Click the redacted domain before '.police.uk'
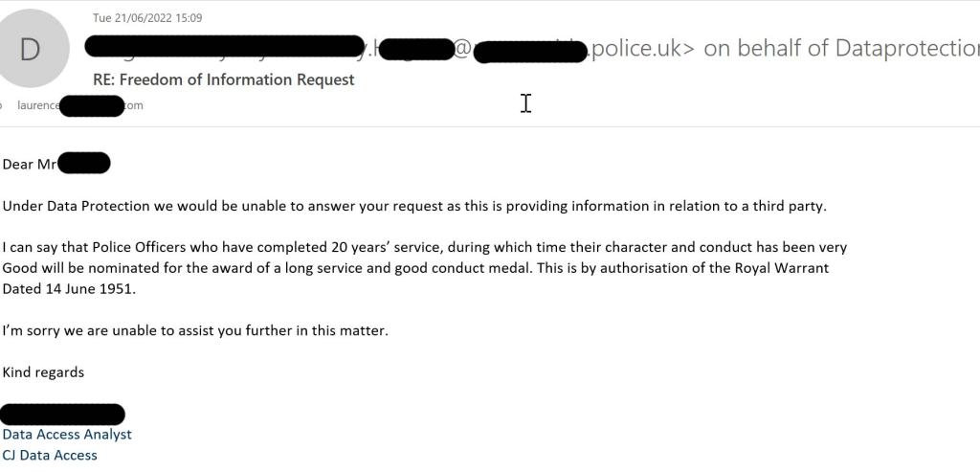Viewport: 980px width, 472px height. coord(529,51)
